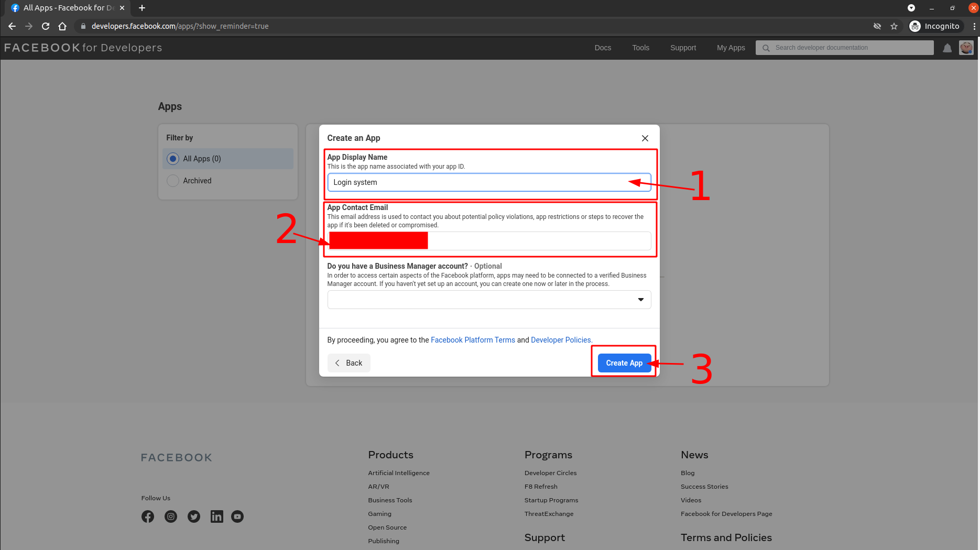This screenshot has width=980, height=550.
Task: Click the LinkedIn footer icon
Action: 216,516
